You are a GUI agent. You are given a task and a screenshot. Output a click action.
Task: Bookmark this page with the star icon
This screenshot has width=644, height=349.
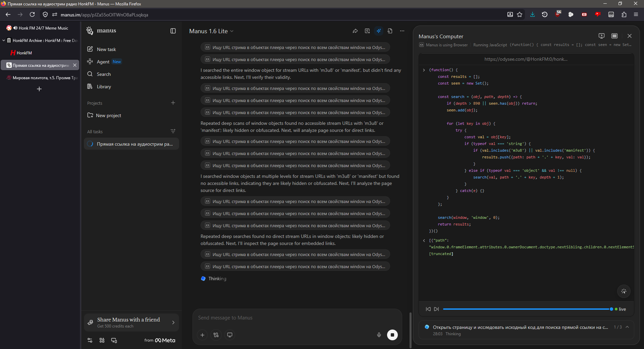click(520, 14)
